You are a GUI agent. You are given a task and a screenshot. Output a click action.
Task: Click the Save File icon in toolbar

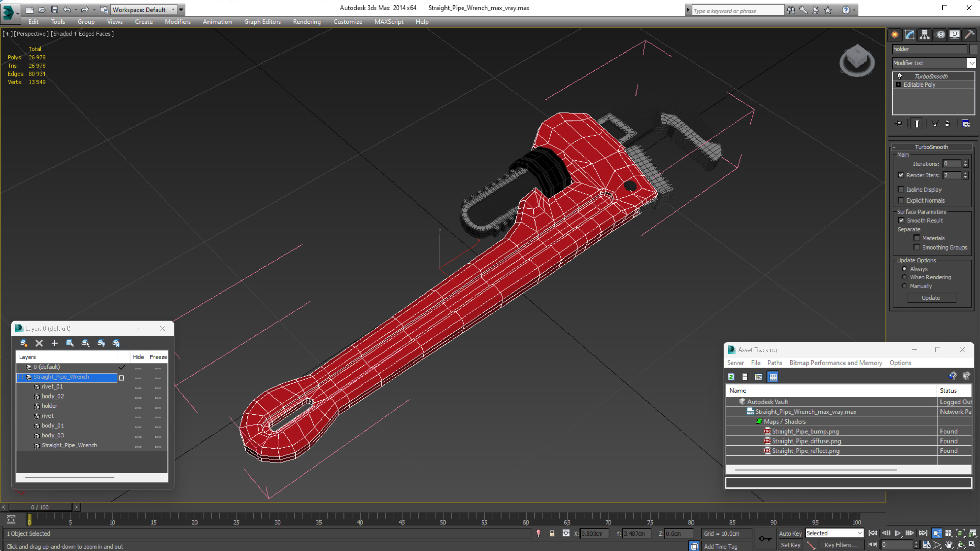click(54, 10)
